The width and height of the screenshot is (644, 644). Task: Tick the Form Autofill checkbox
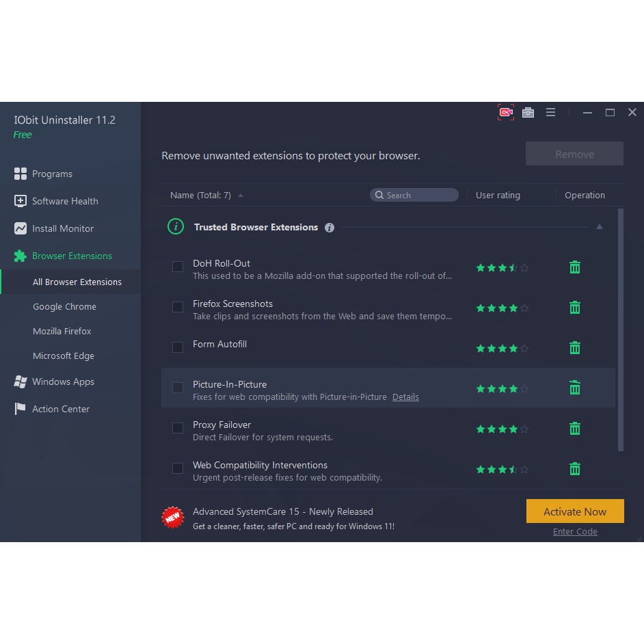(178, 347)
